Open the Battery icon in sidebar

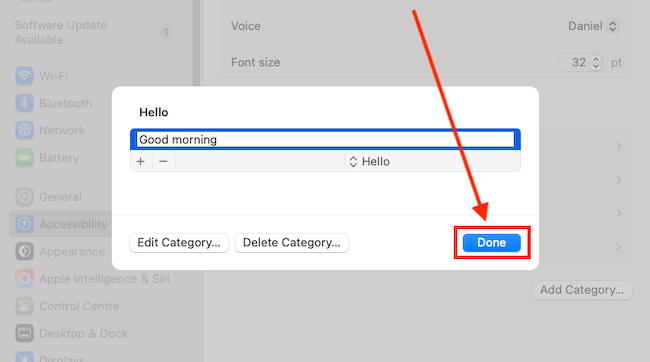(x=24, y=158)
